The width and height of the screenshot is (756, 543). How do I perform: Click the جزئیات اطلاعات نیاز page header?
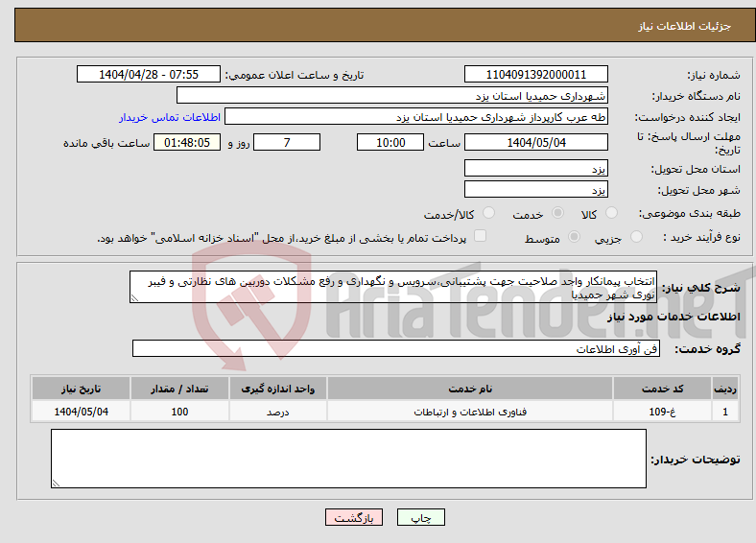685,26
